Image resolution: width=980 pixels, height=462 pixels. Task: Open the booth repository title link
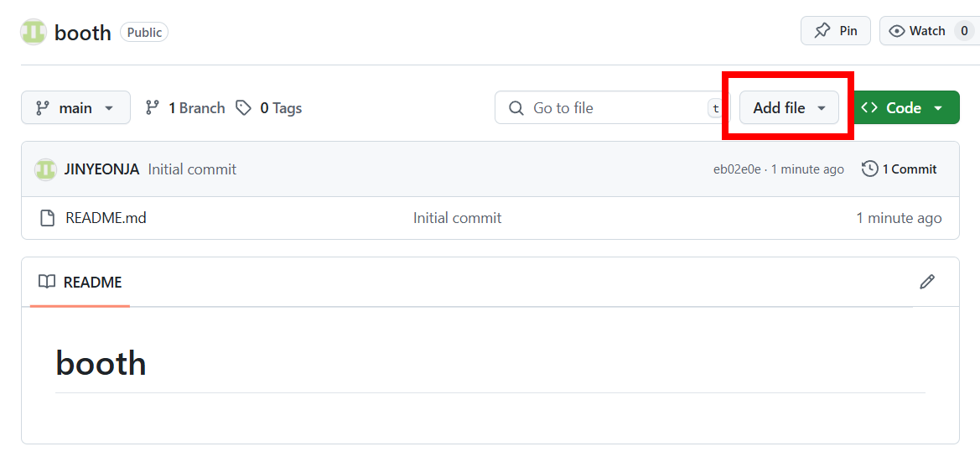click(x=82, y=33)
